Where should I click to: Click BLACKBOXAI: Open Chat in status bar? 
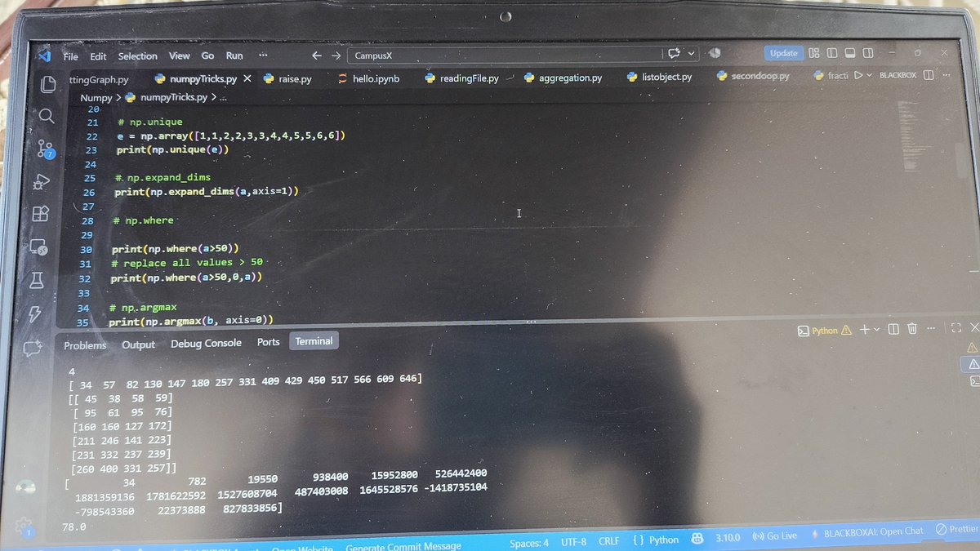[x=867, y=531]
